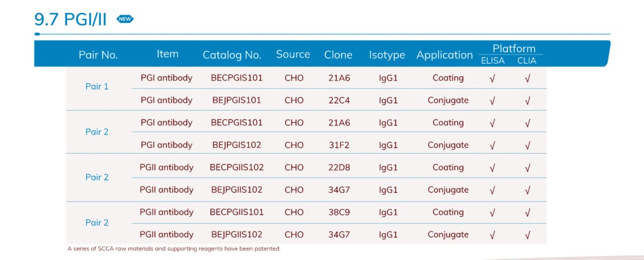Click the CLIA checkmark in the 31F2 row
The image size is (644, 260).
[528, 145]
